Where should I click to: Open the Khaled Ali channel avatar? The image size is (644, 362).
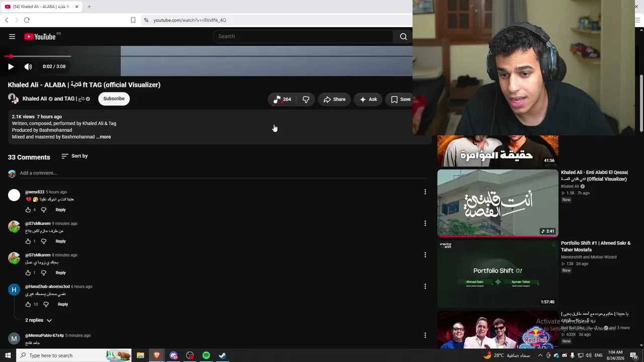tap(13, 99)
